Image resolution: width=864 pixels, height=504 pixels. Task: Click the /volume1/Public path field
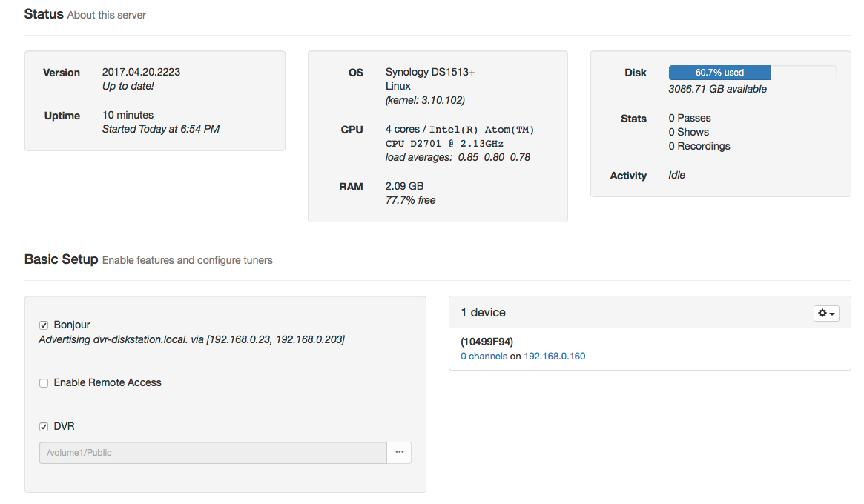pos(213,453)
